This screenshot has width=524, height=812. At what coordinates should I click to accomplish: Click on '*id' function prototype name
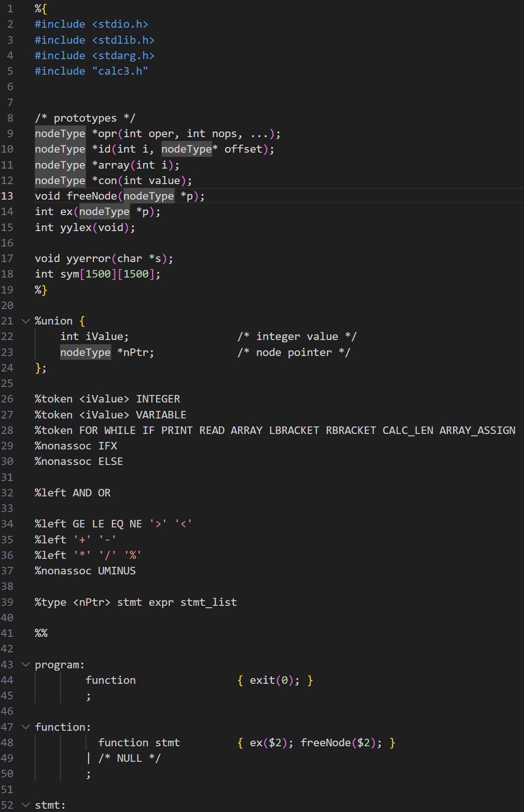point(101,149)
